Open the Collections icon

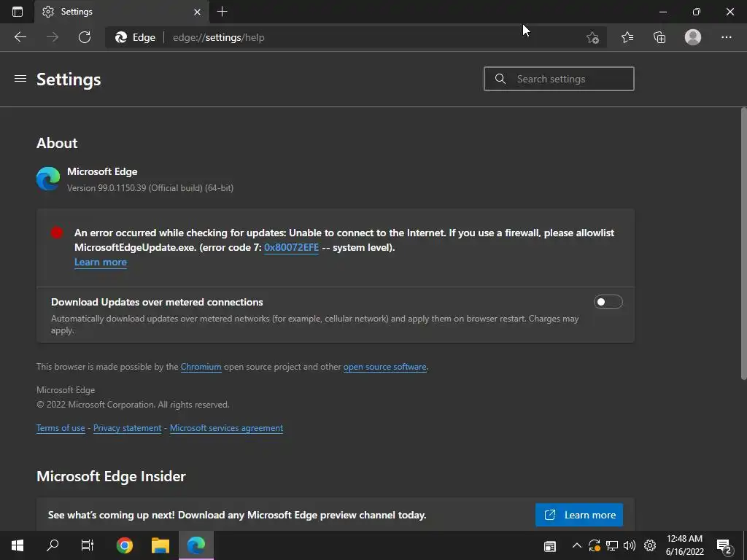659,37
